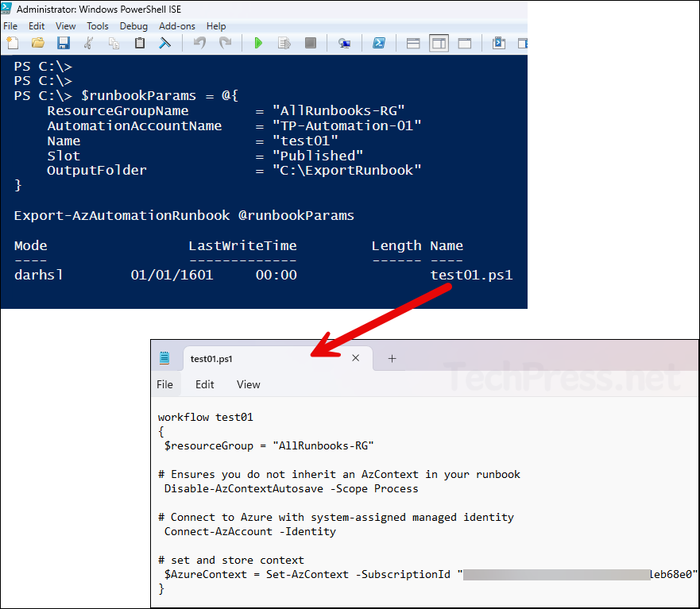Open New Remote PowerShell Tab icon
Viewport: 700px width, 609px height.
tap(344, 43)
